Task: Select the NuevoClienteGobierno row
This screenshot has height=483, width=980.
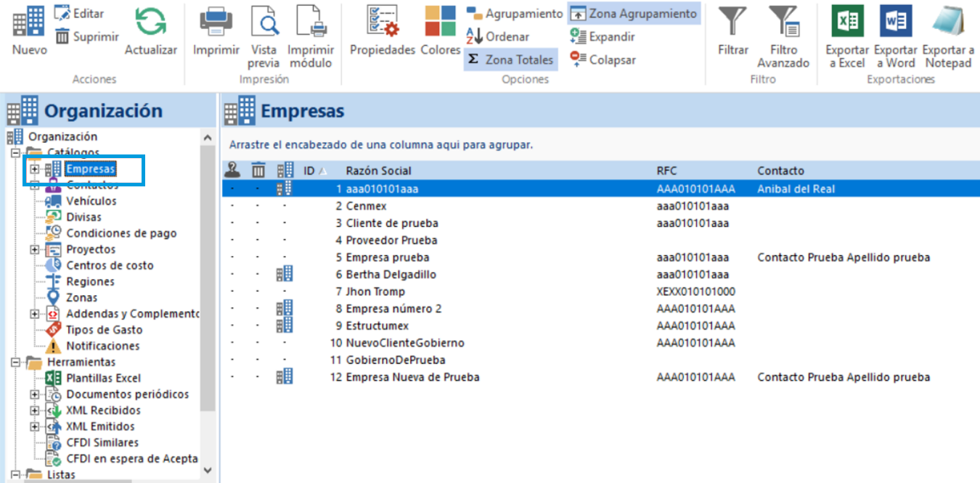Action: point(600,343)
